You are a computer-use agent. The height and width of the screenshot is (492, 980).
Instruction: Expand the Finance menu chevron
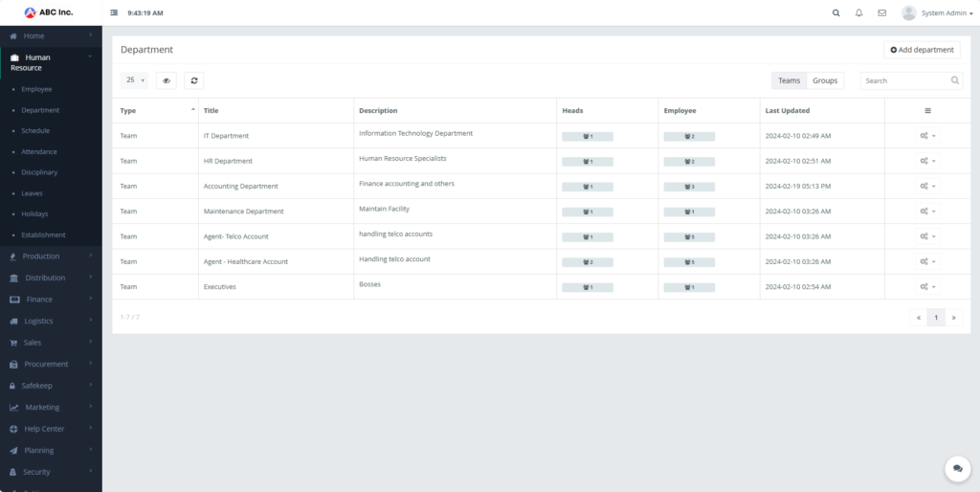pos(91,299)
